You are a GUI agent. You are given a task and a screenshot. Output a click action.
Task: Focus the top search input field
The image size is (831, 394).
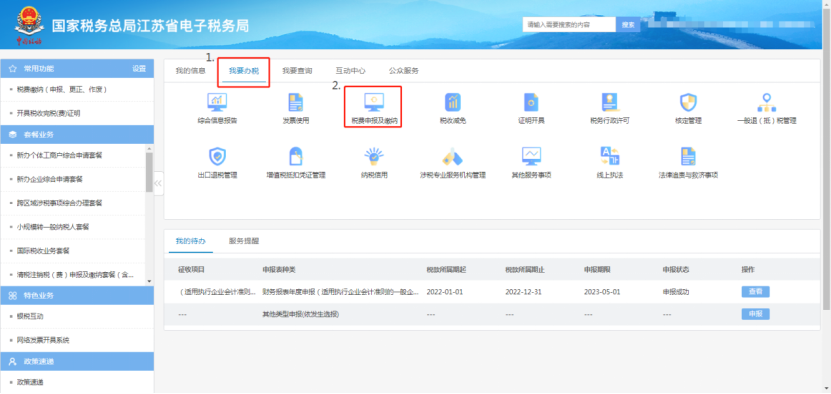pyautogui.click(x=569, y=25)
